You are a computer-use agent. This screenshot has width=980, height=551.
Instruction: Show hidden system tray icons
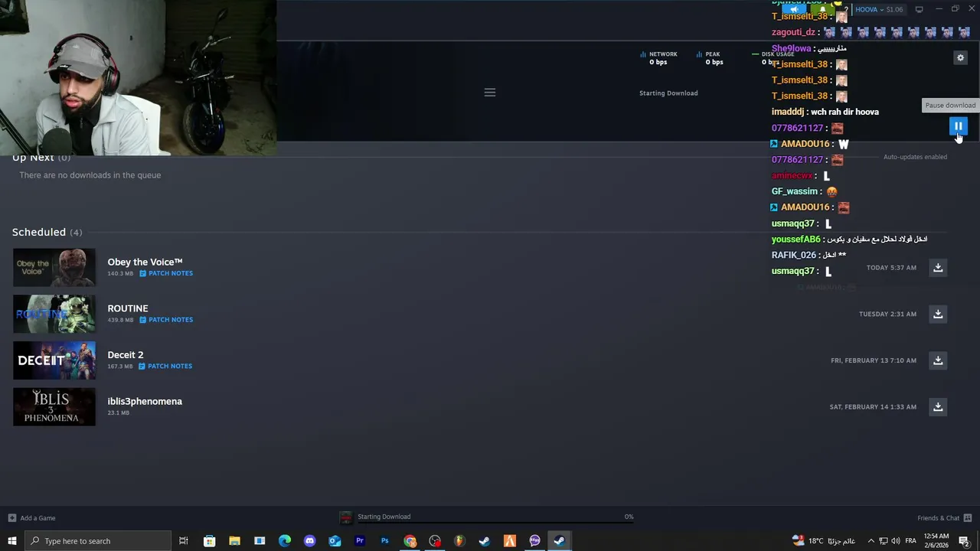click(871, 541)
